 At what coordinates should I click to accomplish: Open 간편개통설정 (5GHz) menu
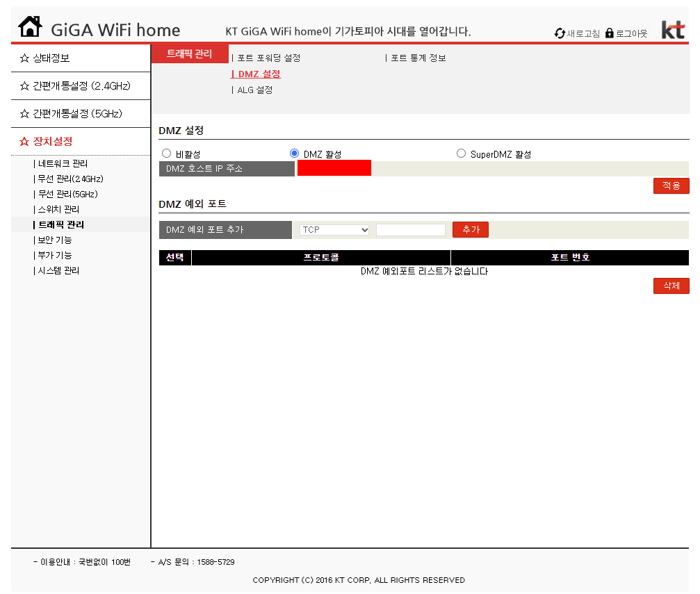coord(77,113)
